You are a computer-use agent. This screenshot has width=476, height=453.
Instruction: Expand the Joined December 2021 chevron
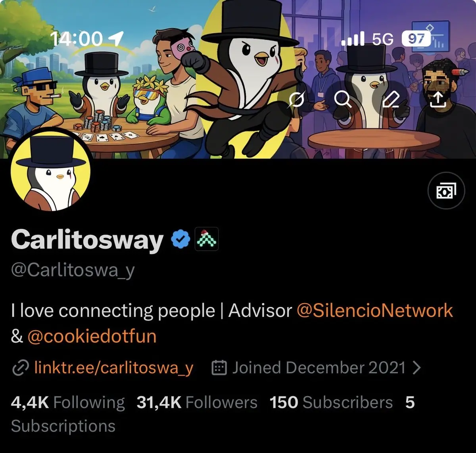point(416,368)
